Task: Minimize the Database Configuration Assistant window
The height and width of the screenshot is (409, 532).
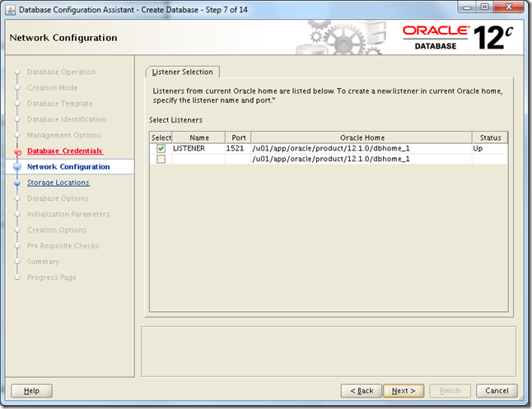Action: tap(467, 7)
